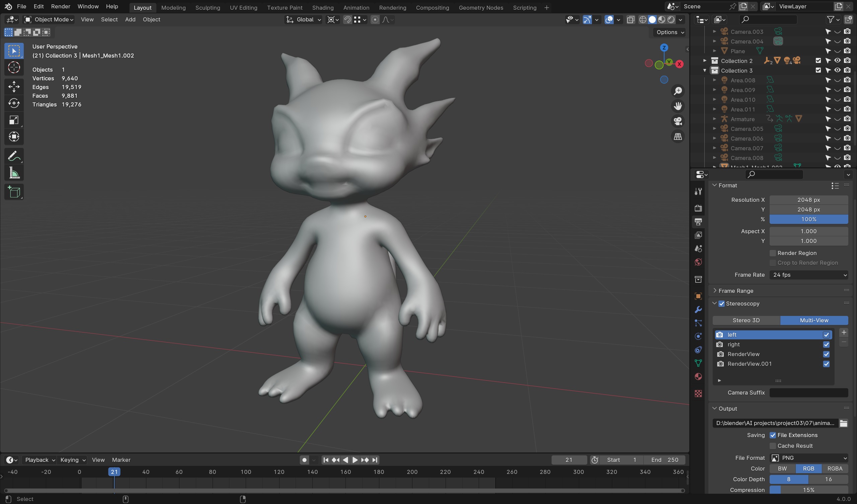
Task: Open the Render properties tab
Action: coord(698,208)
